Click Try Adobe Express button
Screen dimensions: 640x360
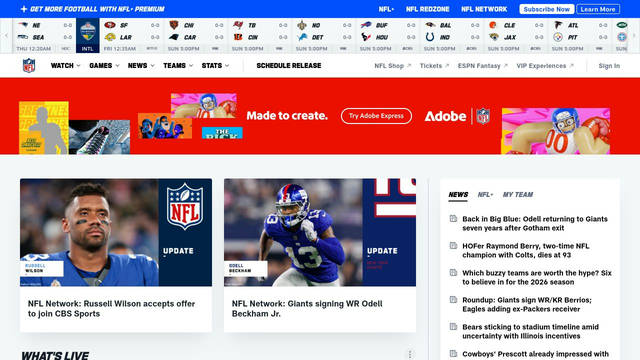point(376,116)
